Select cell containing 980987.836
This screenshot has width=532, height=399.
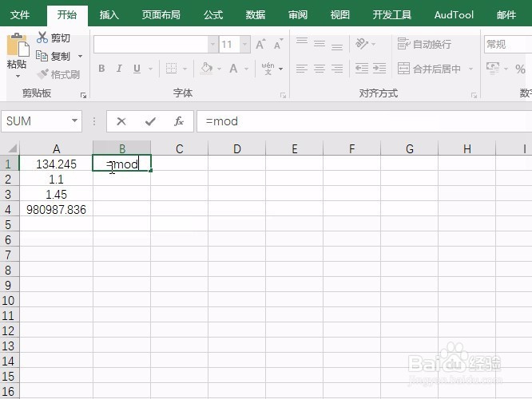pos(57,210)
